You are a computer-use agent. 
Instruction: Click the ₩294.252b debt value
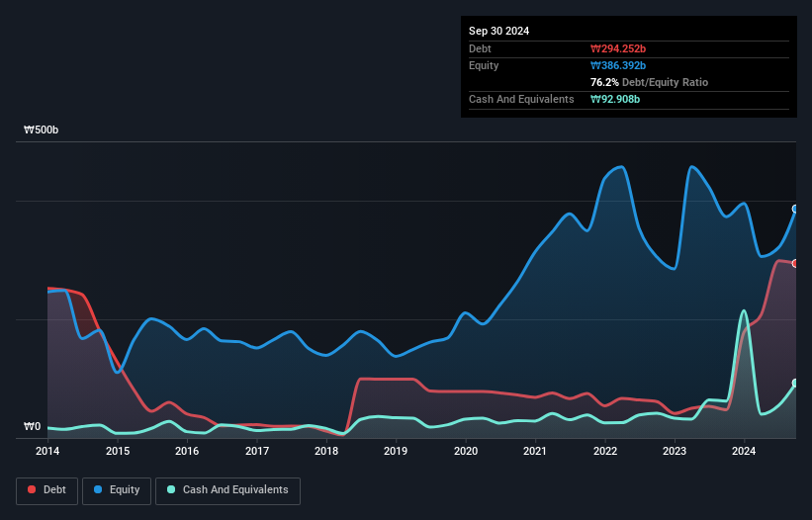618,48
